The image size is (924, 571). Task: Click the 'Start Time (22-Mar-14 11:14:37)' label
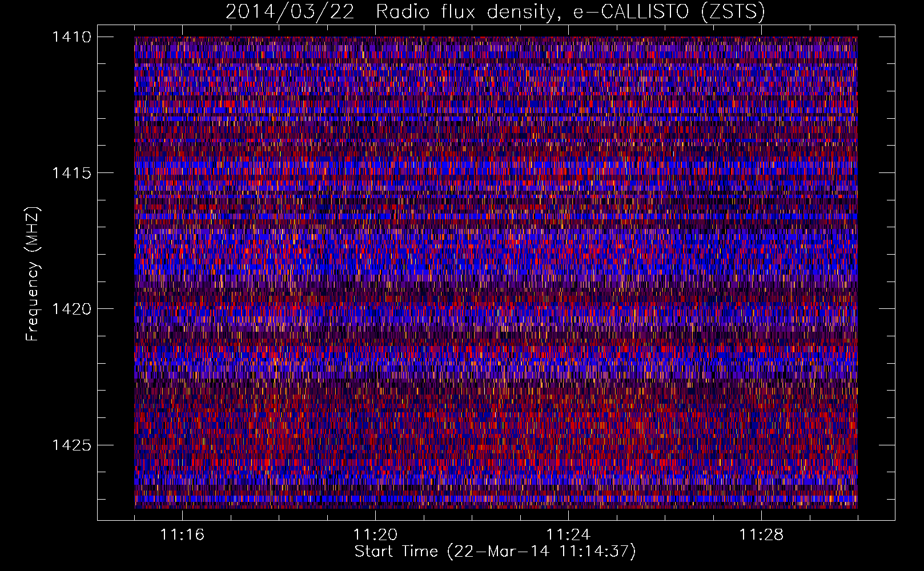coord(495,552)
